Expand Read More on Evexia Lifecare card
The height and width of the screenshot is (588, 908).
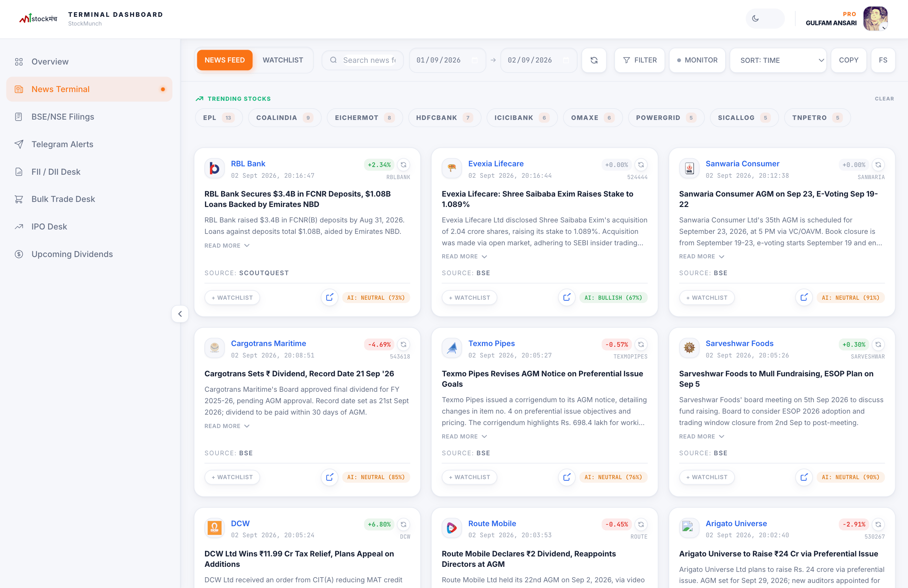tap(464, 256)
